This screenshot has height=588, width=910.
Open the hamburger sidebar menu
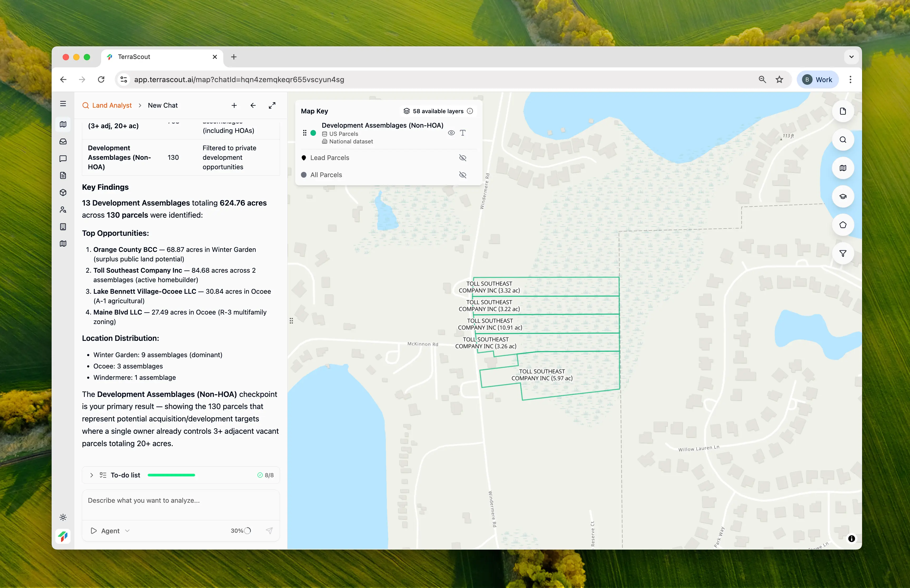(63, 104)
